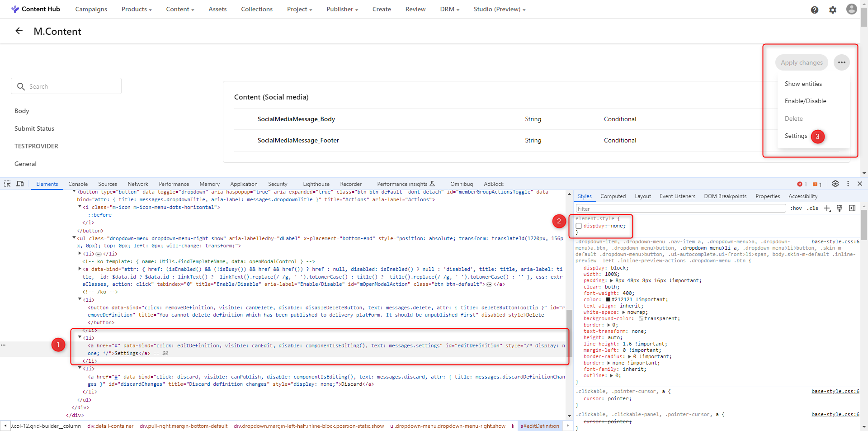This screenshot has height=431, width=868.
Task: Toggle the three-dots actions menu button
Action: [841, 62]
